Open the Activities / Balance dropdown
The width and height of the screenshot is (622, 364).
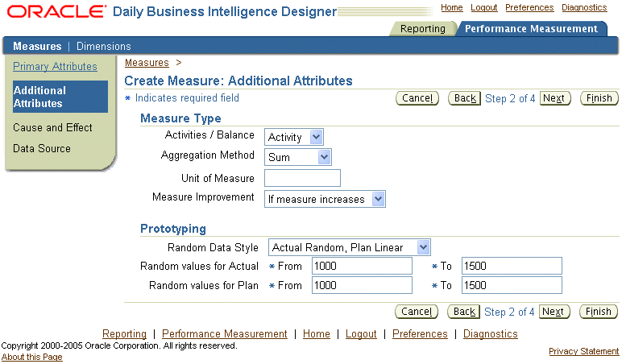tap(295, 138)
